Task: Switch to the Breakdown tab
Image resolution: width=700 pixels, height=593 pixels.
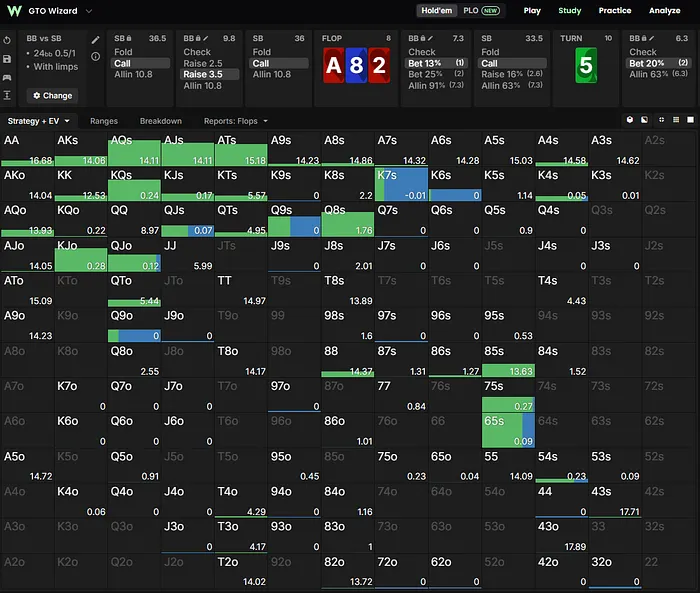Action: (161, 121)
